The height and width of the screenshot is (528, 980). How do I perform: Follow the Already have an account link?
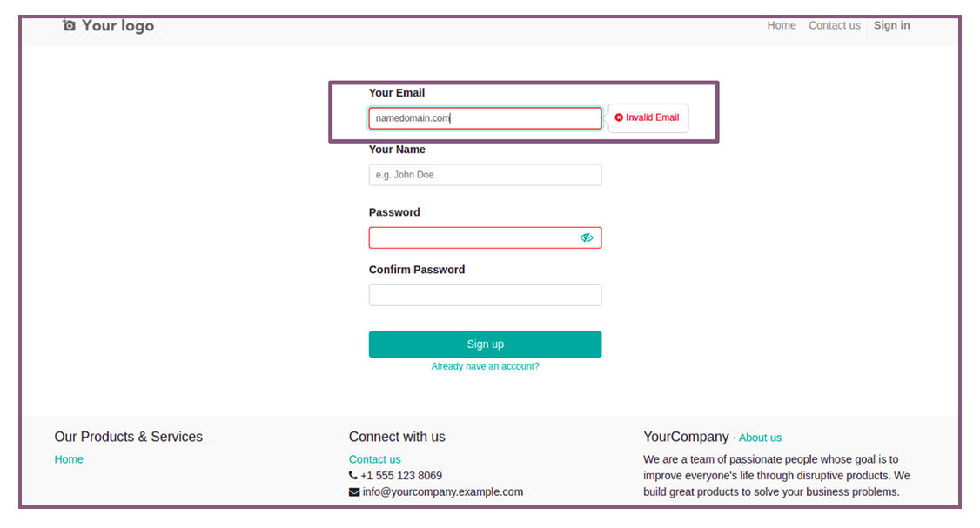point(485,366)
